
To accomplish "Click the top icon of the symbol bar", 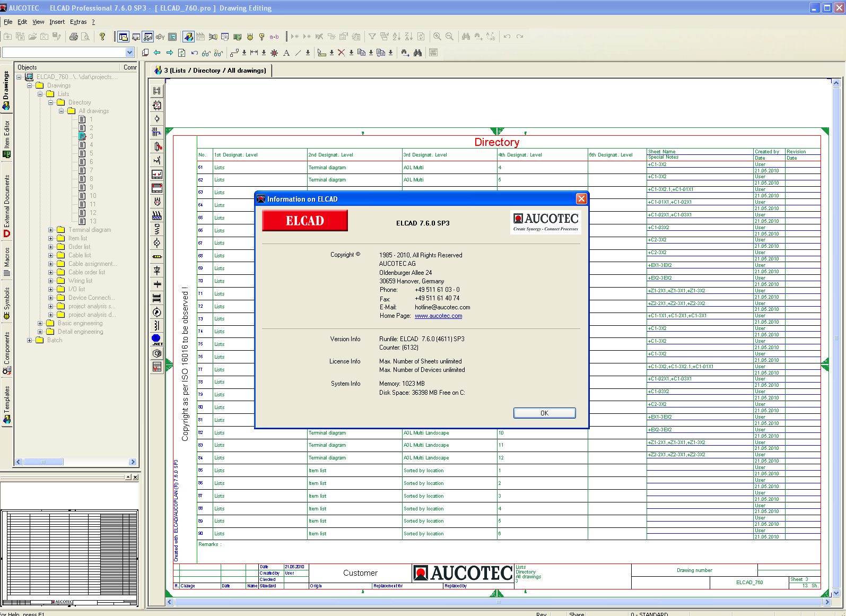I will [x=157, y=91].
